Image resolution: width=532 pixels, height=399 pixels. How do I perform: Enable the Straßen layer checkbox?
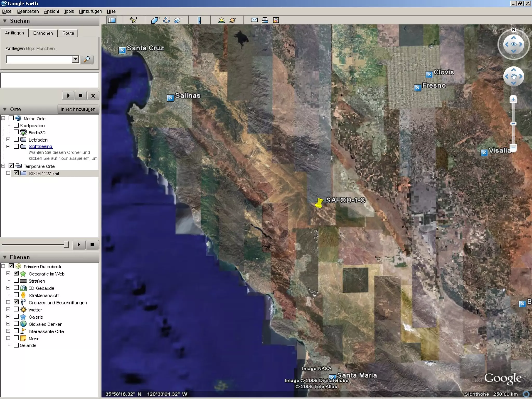click(16, 281)
